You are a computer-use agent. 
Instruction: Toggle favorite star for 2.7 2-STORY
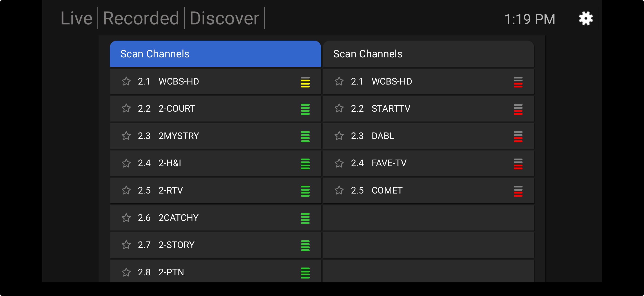pos(126,245)
